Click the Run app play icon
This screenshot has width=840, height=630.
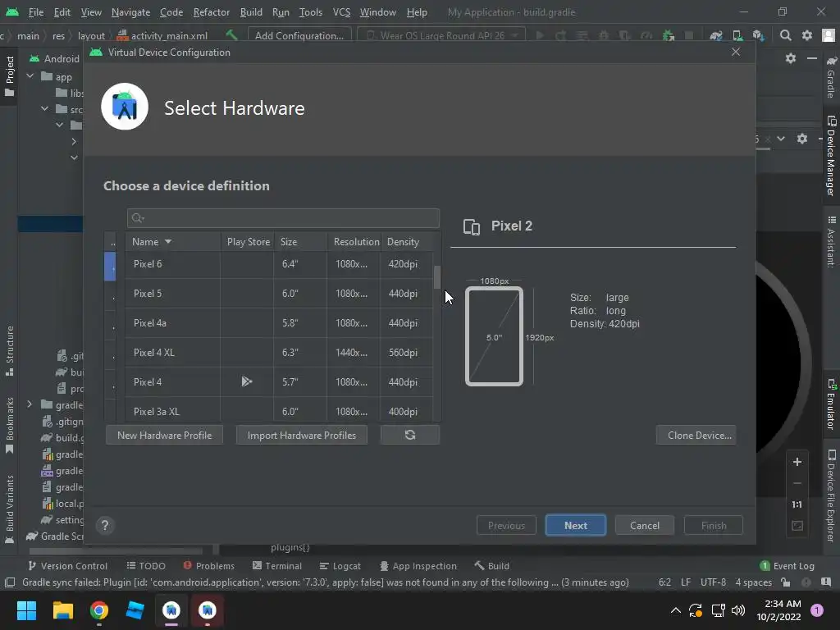pos(540,35)
